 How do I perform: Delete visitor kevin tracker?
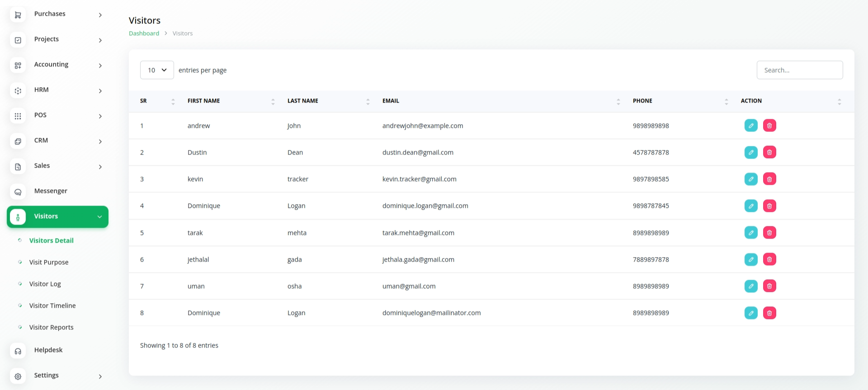click(769, 179)
